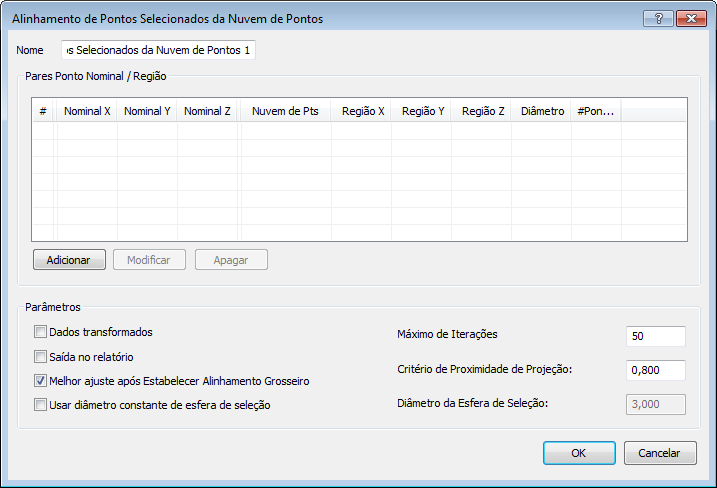Enable Usar diâmetro constante de esfera

click(x=41, y=405)
